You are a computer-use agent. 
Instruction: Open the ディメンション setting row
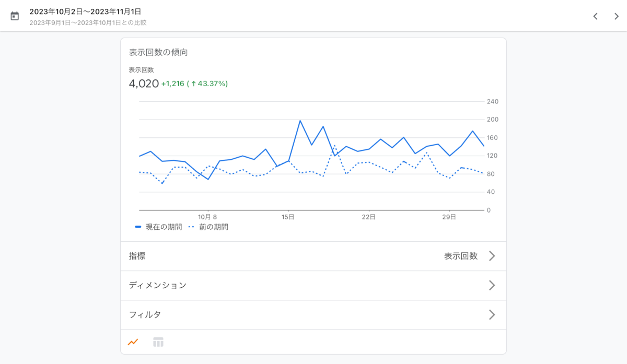pyautogui.click(x=313, y=285)
